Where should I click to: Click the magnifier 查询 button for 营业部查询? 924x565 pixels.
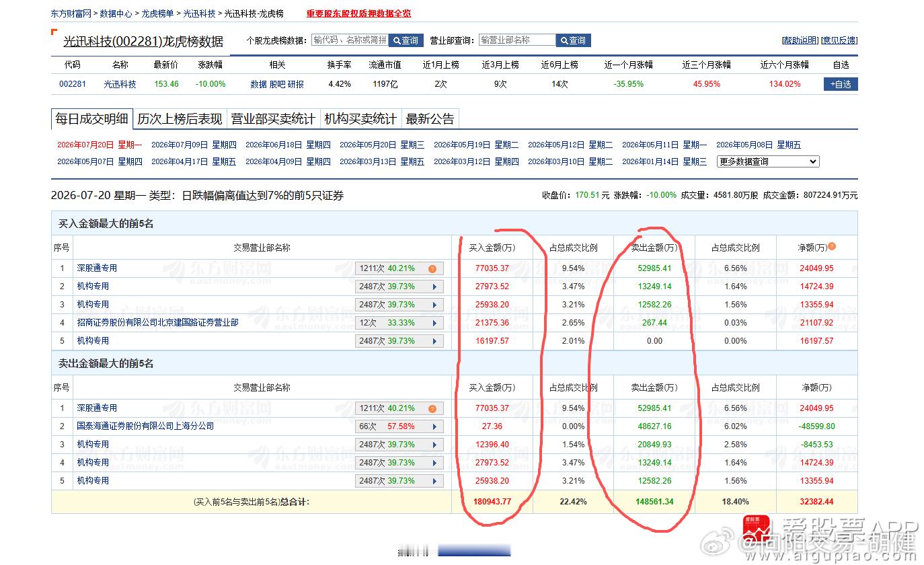[574, 40]
